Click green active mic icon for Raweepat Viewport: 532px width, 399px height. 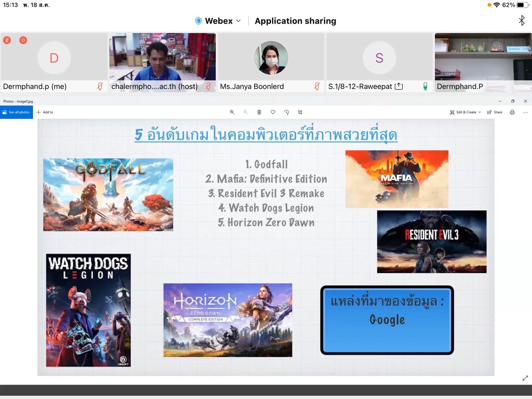[x=425, y=86]
